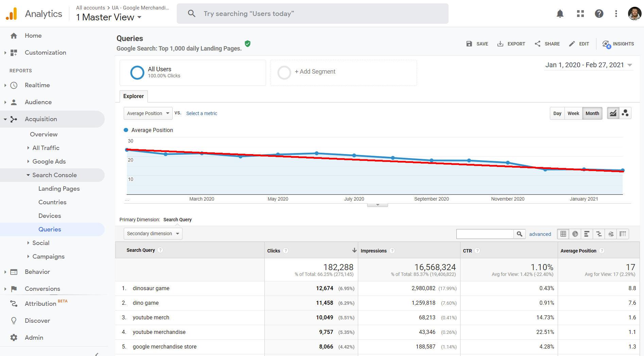Screen dimensions: 644x356
Task: Open the Average Position metric dropdown
Action: pos(148,113)
